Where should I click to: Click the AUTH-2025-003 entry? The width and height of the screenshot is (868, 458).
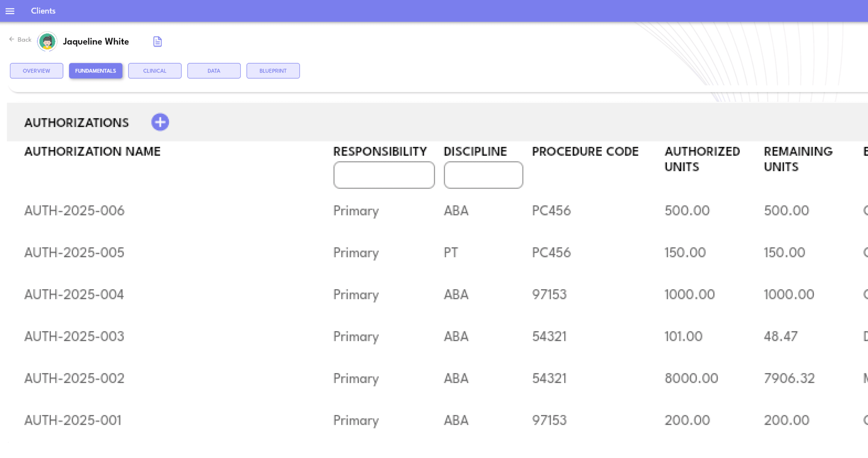pos(74,336)
